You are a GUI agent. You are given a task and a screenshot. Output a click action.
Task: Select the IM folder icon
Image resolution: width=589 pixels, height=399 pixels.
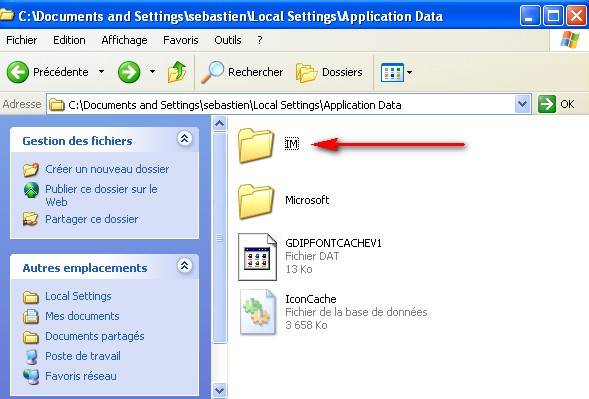256,145
